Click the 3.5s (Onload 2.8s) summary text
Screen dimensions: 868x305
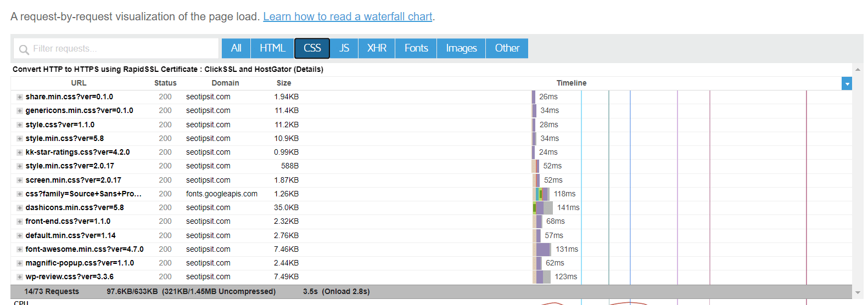tap(337, 291)
